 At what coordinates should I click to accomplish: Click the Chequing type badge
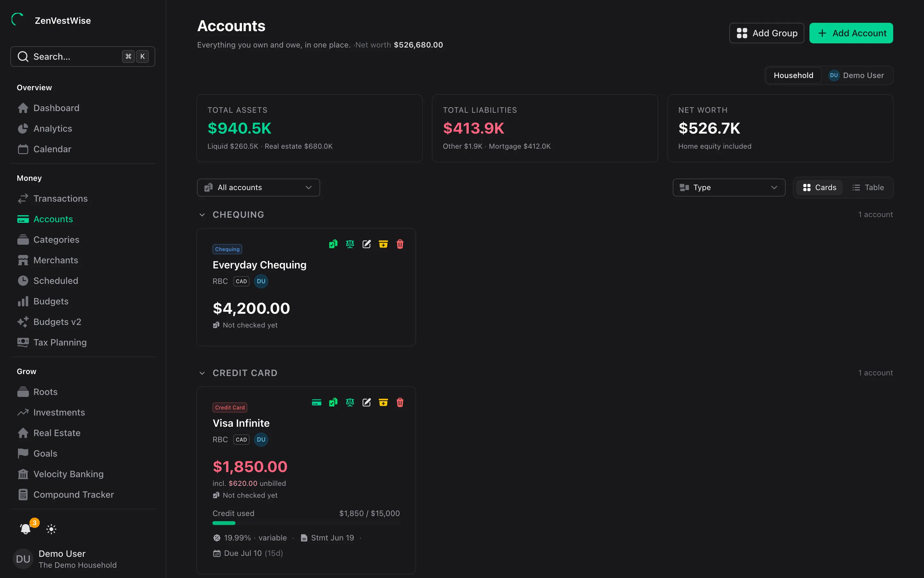(227, 249)
